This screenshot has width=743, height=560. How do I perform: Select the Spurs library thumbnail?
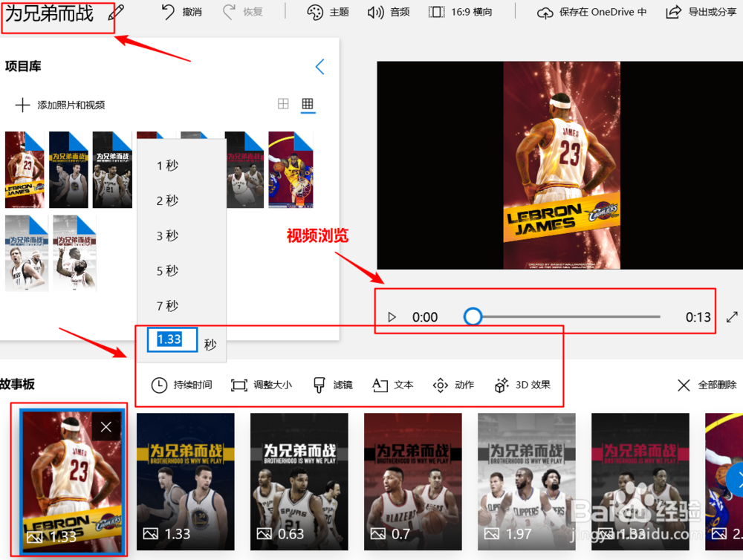[x=112, y=170]
